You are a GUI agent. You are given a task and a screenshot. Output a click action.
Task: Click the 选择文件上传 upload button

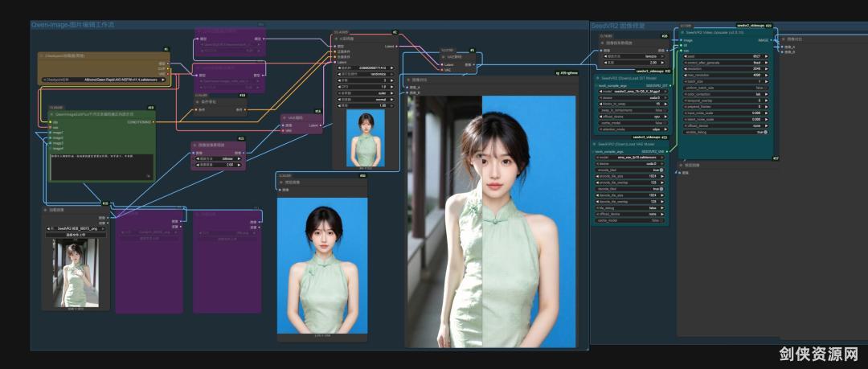[x=76, y=234]
